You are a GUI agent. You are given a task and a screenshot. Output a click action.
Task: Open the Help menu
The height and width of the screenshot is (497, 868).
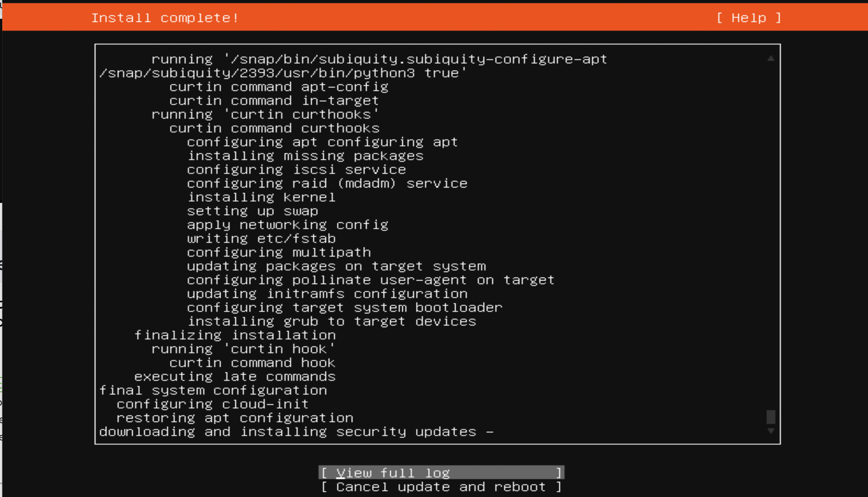[749, 17]
